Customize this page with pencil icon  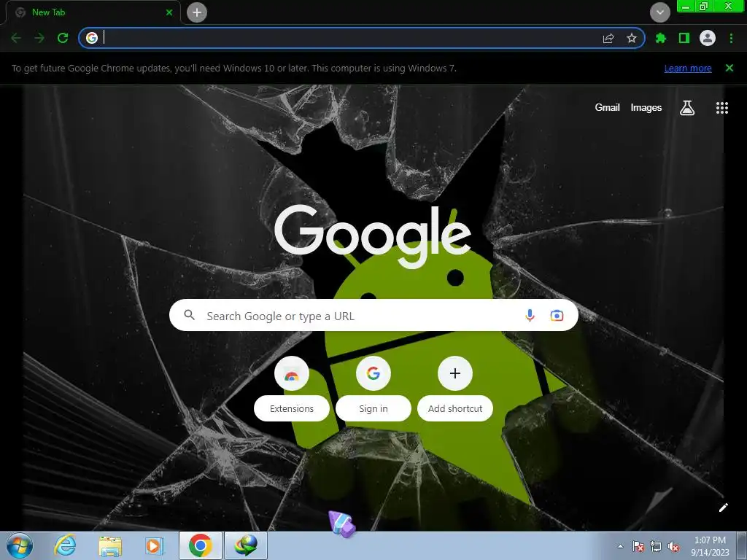coord(723,507)
